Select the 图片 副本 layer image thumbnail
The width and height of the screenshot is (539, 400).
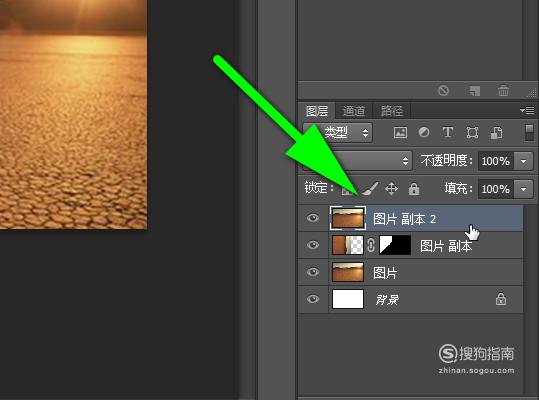(x=348, y=245)
